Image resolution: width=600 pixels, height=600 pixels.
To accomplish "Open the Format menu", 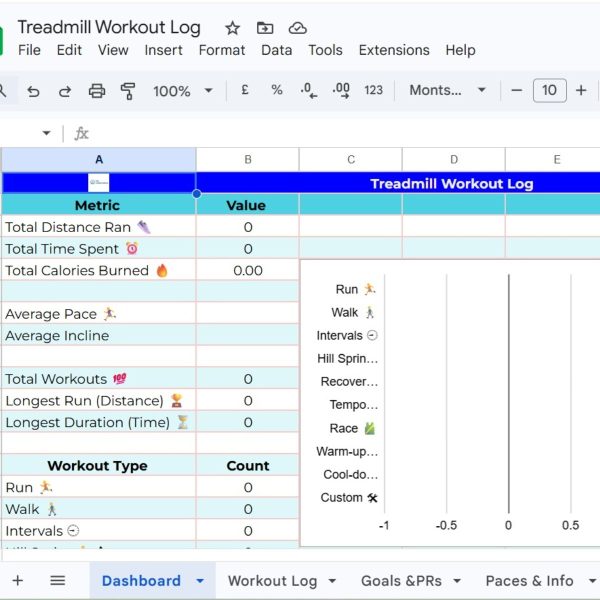I will [x=222, y=50].
